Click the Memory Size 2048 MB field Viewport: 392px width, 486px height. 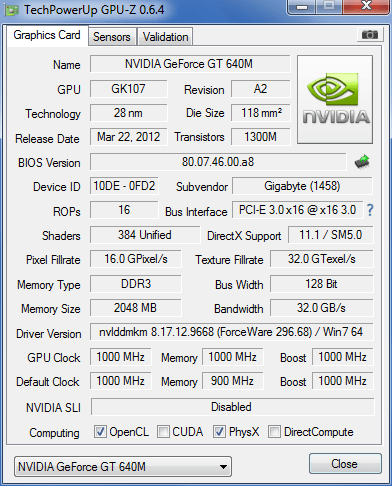[x=136, y=308]
